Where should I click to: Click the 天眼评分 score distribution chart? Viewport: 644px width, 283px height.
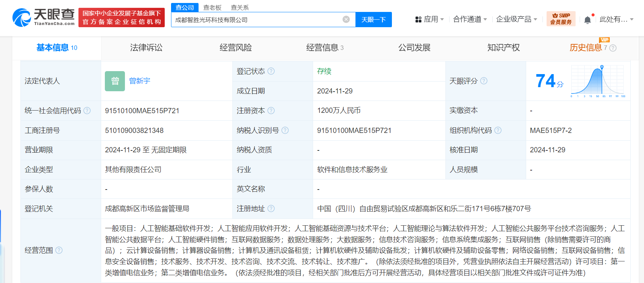598,81
